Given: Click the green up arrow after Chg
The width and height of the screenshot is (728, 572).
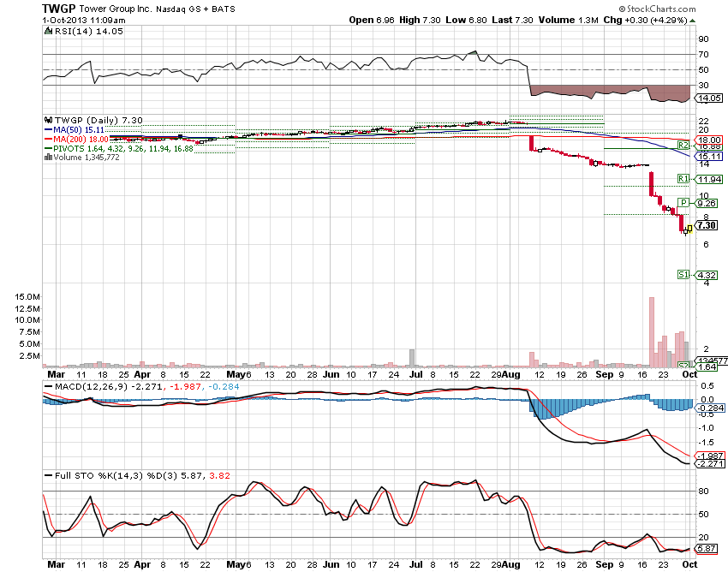Looking at the screenshot, I should (692, 21).
